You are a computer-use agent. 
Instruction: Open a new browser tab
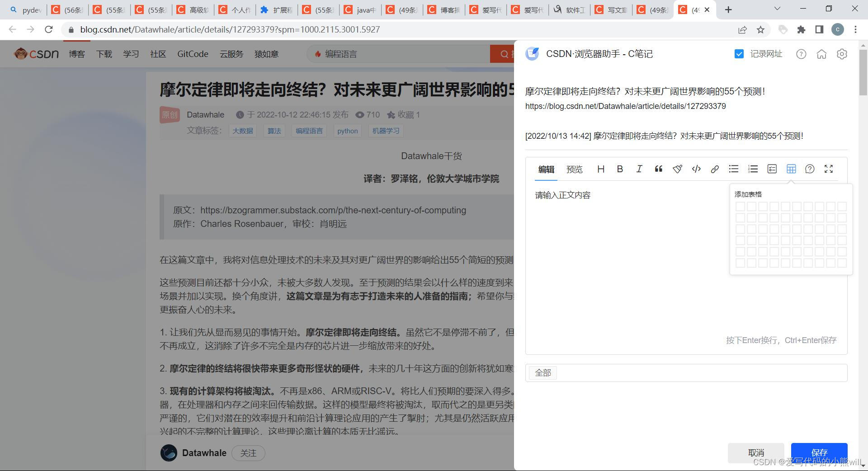click(728, 10)
